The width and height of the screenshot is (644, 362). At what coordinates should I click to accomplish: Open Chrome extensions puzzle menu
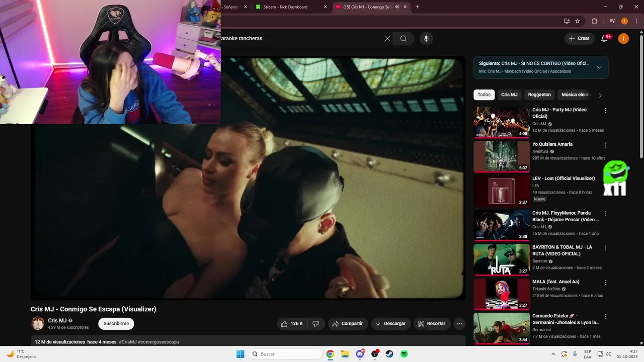tap(594, 21)
